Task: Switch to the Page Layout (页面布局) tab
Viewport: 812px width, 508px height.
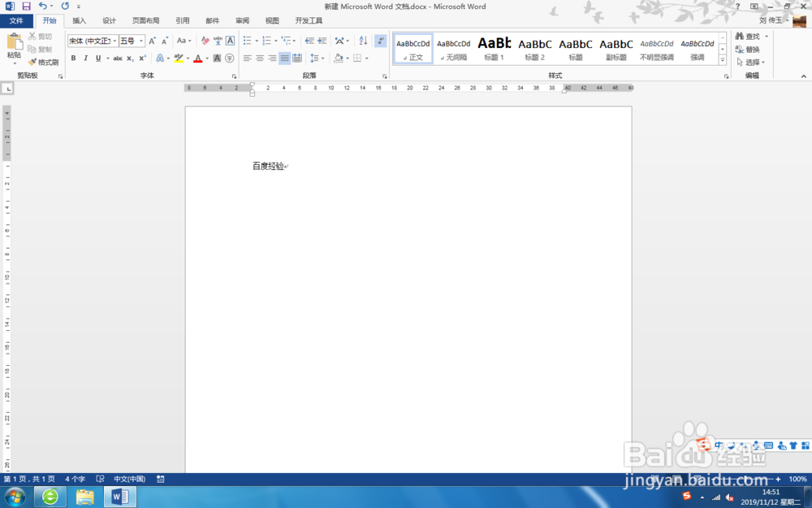Action: (145, 21)
